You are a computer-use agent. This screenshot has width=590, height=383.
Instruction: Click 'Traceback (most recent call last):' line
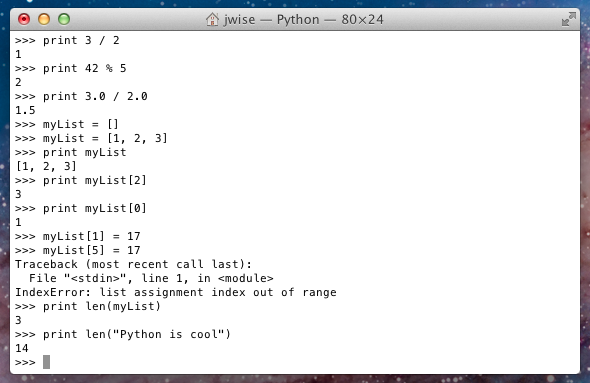(x=133, y=264)
